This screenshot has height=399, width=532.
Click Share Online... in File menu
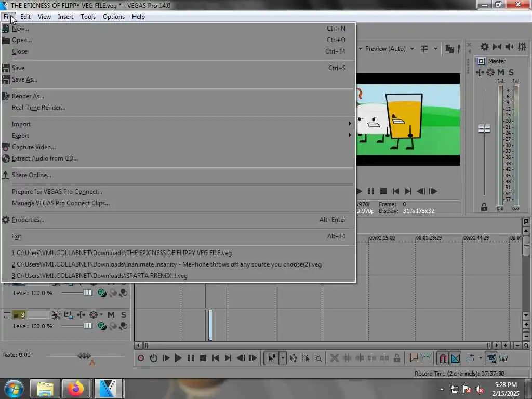(178, 175)
